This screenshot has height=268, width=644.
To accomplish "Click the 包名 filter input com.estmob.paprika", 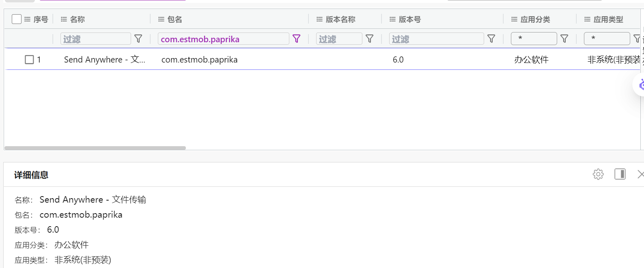I will point(224,39).
